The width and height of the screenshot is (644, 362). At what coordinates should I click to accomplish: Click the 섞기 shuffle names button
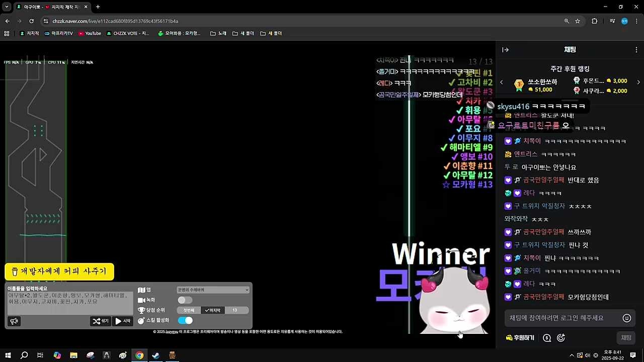click(100, 321)
